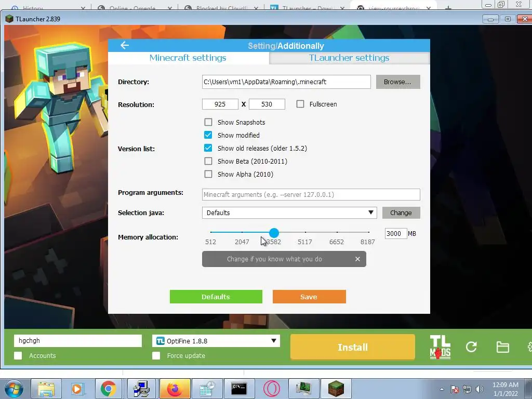The height and width of the screenshot is (399, 532).
Task: Open TL Mods icon in bottom bar
Action: click(440, 347)
